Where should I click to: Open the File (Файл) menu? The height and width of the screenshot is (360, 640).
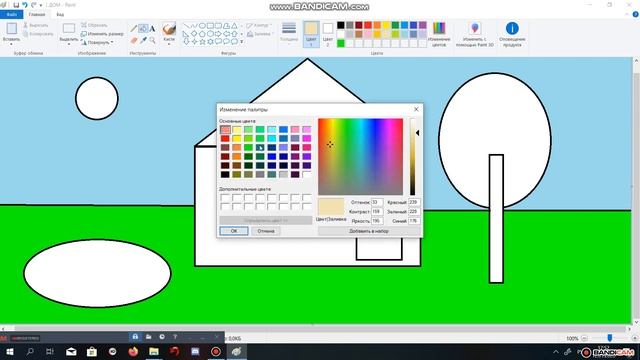click(11, 14)
